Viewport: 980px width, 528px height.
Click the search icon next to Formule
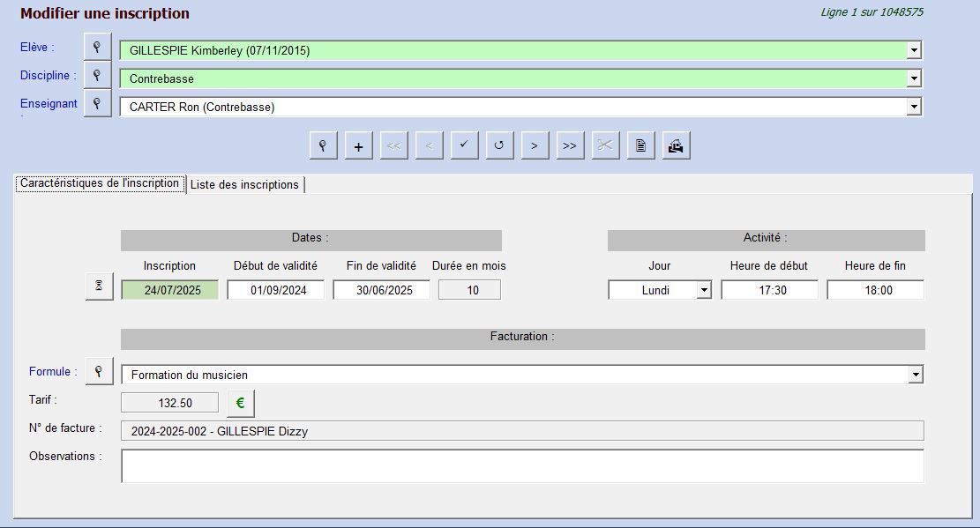99,372
